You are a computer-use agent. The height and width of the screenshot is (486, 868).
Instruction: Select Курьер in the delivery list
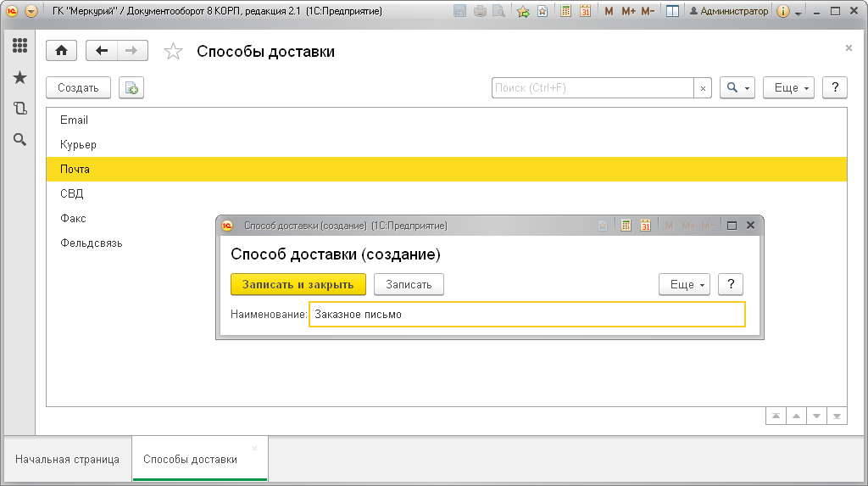coord(446,145)
